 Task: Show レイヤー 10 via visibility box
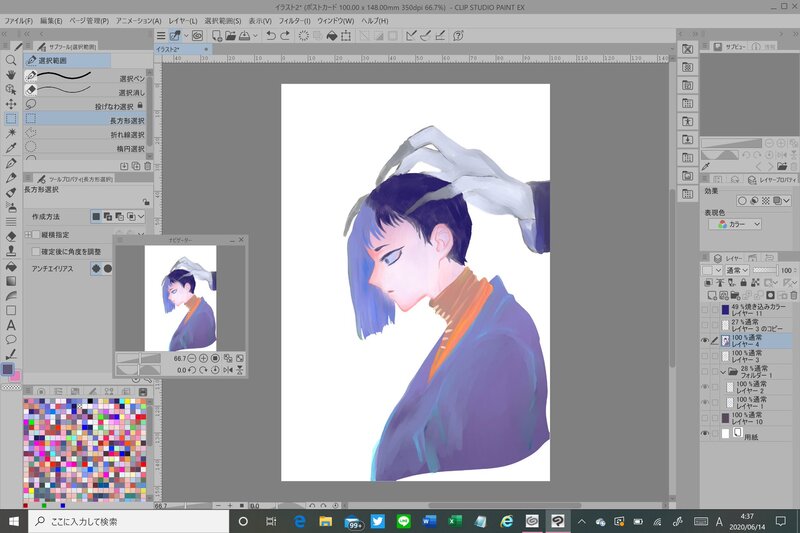tap(705, 418)
